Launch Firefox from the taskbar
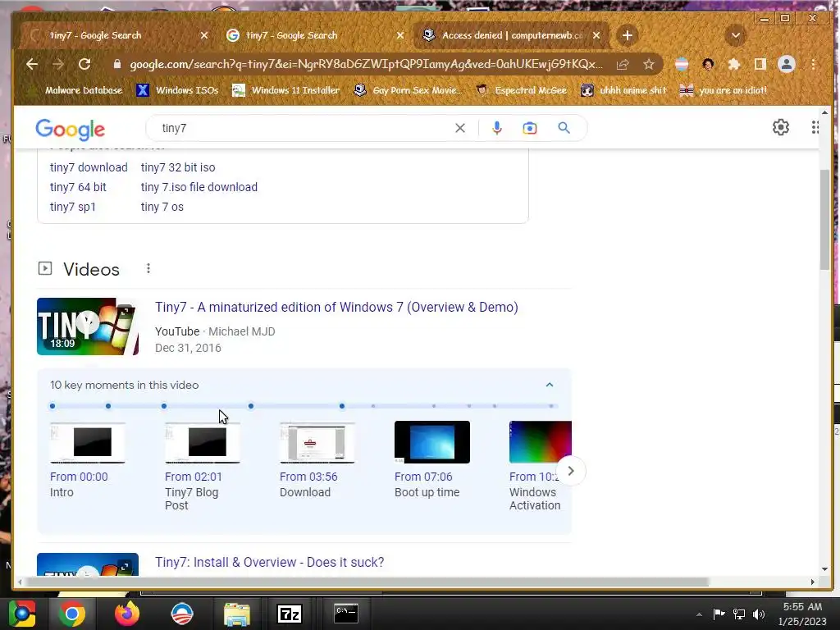This screenshot has height=630, width=840. coord(127,614)
